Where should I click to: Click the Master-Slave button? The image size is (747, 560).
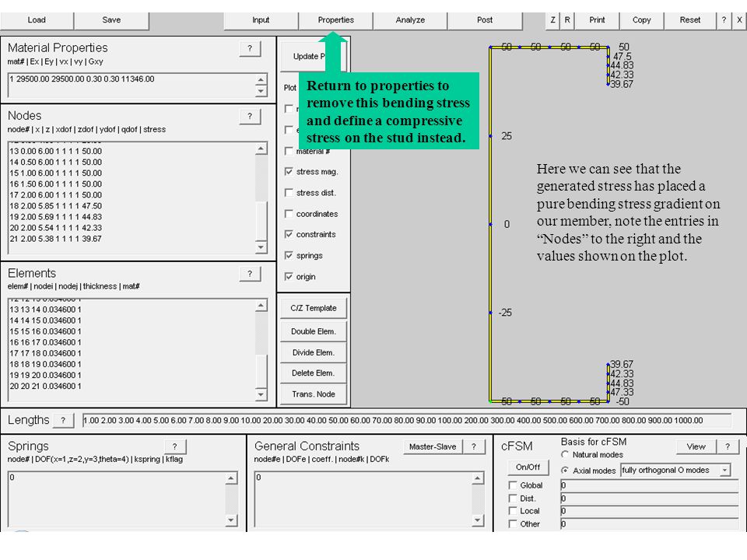coord(433,446)
